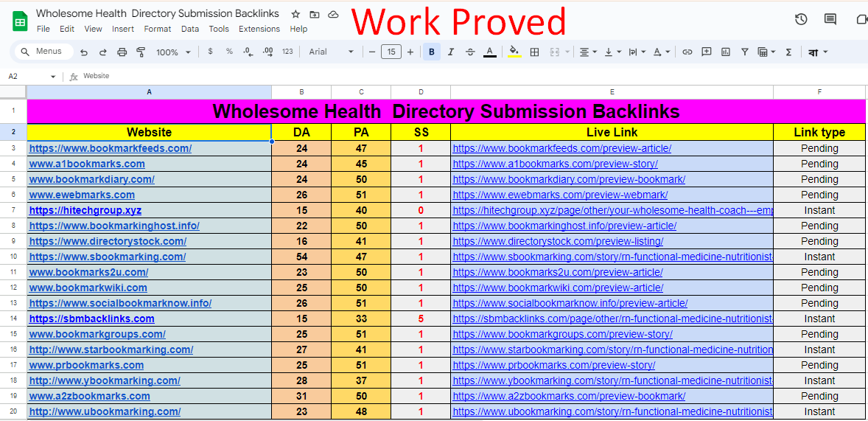Open the name box dropdown arrow
868x421 pixels.
point(53,77)
